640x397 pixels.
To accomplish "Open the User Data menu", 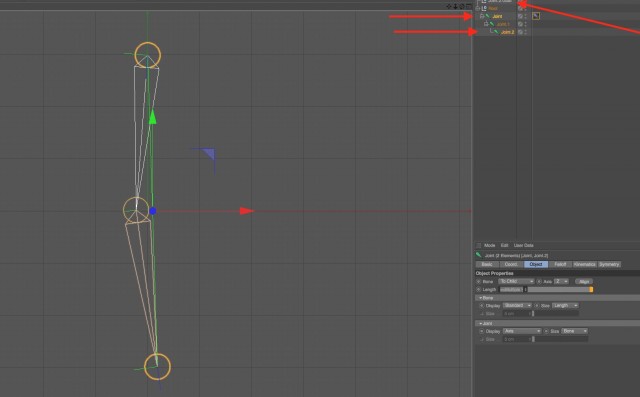I will (523, 245).
